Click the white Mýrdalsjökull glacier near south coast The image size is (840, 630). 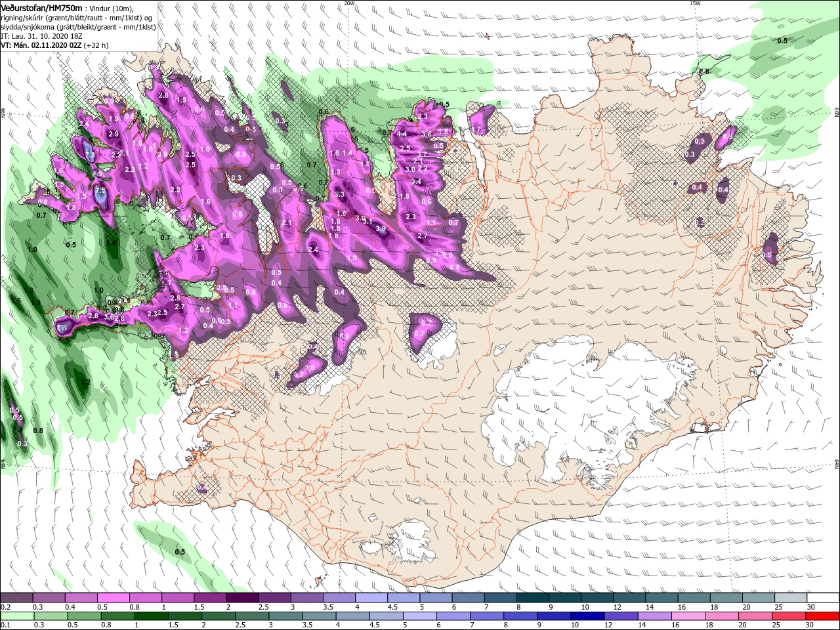click(x=410, y=541)
